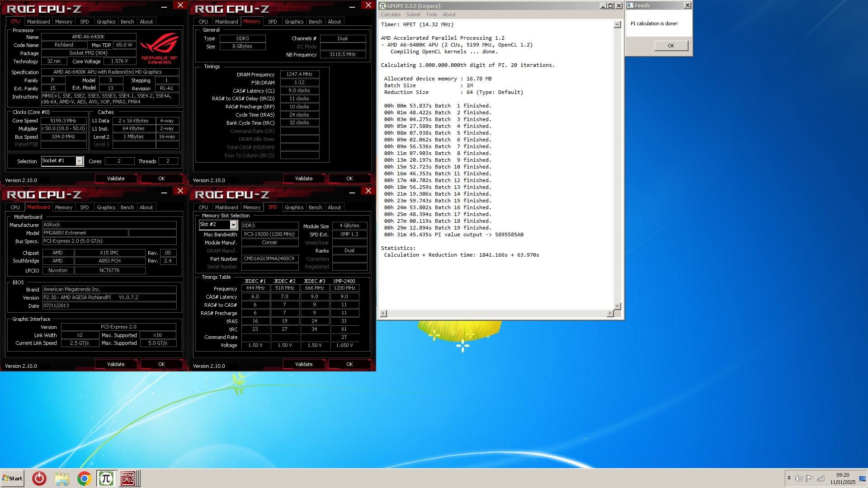
Task: Click the Core Voltage value 1.576 V
Action: coord(119,61)
